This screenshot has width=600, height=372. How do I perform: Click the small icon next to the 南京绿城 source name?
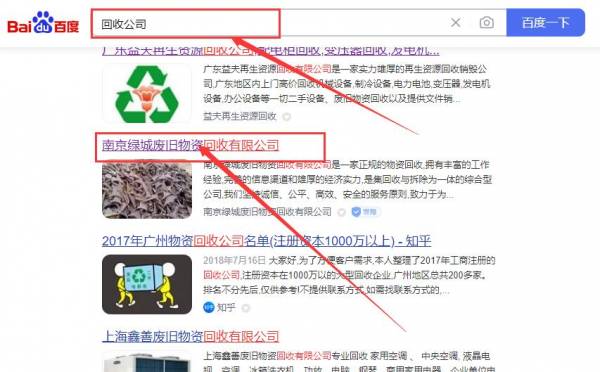(x=341, y=212)
